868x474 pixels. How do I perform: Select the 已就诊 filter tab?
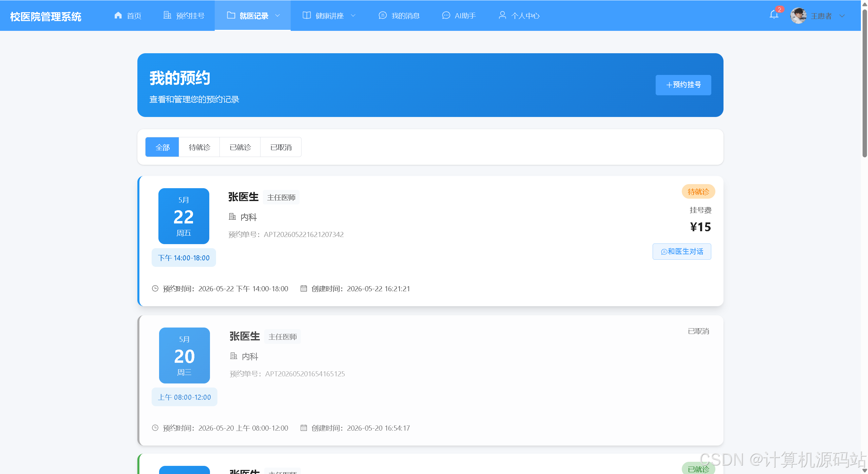pyautogui.click(x=240, y=147)
